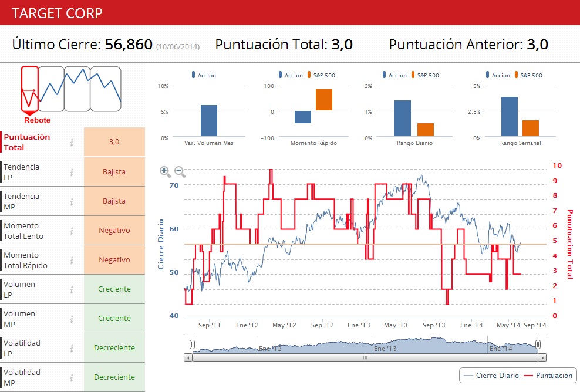Click the Volatilidad MP row label
Image resolution: width=580 pixels, height=392 pixels.
22,377
